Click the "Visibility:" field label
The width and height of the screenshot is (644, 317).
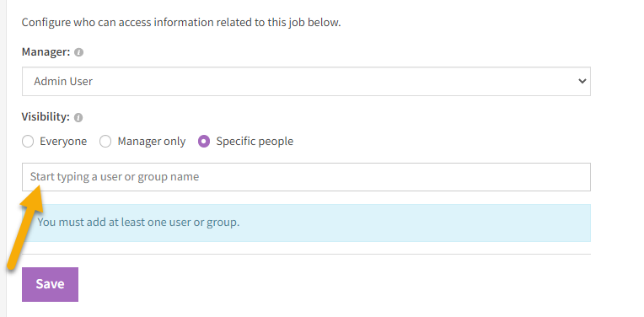point(46,117)
